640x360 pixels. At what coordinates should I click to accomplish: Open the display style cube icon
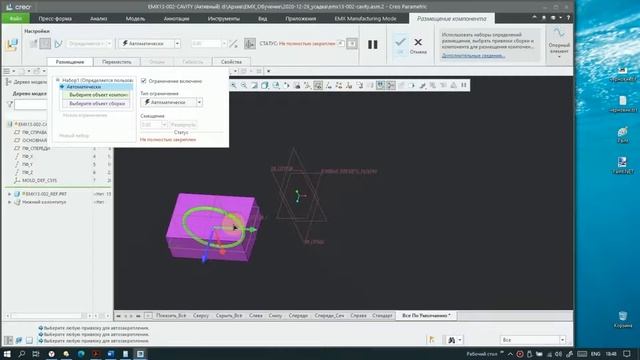pyautogui.click(x=265, y=85)
